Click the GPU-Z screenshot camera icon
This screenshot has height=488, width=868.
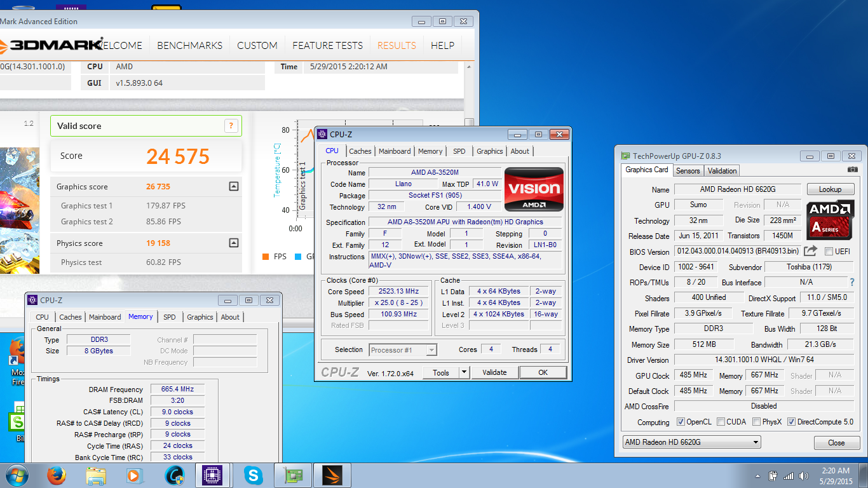[x=852, y=170]
